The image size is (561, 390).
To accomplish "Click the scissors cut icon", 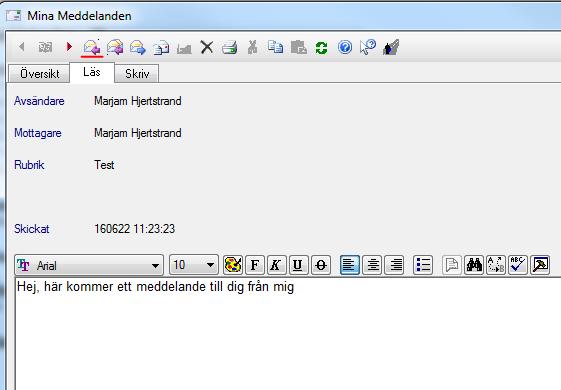I will coord(253,47).
